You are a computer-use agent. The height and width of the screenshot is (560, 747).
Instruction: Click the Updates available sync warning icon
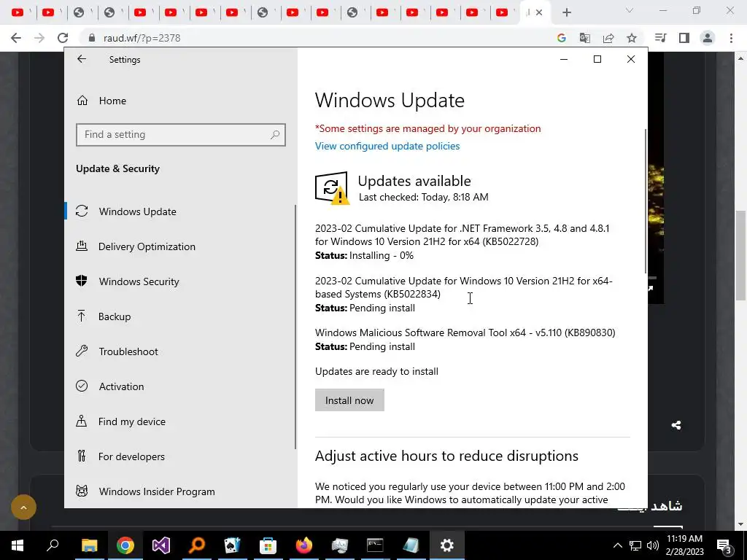332,188
